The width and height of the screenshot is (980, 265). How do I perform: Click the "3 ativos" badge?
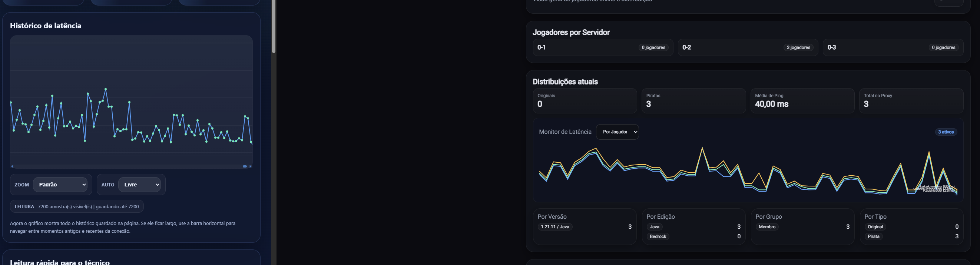(x=946, y=132)
